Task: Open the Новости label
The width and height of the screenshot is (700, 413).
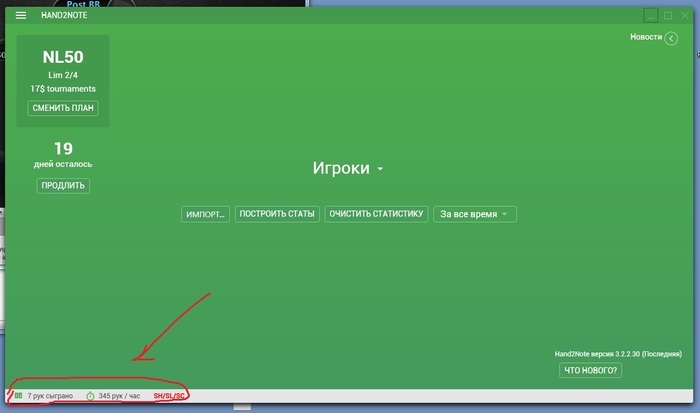Action: pyautogui.click(x=646, y=37)
